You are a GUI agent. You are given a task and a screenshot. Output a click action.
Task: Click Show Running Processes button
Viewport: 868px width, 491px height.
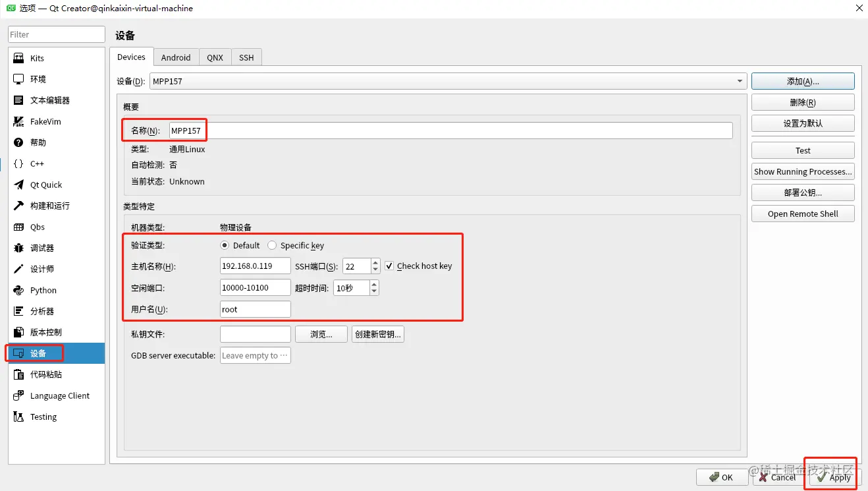point(803,171)
